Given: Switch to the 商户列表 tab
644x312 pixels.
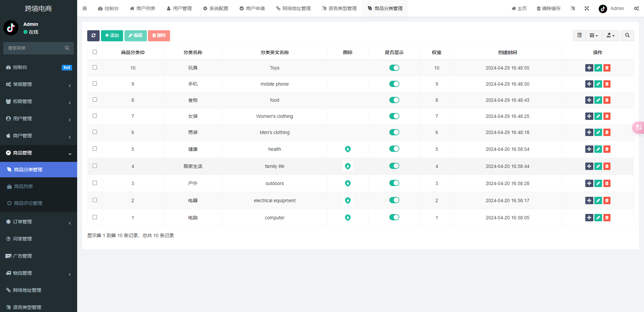Looking at the screenshot, I should 143,8.
